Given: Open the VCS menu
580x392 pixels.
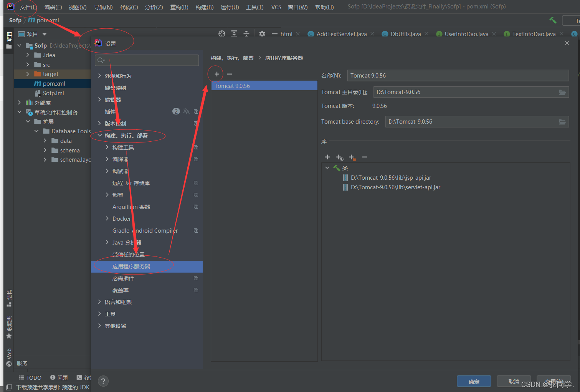Looking at the screenshot, I should tap(276, 7).
